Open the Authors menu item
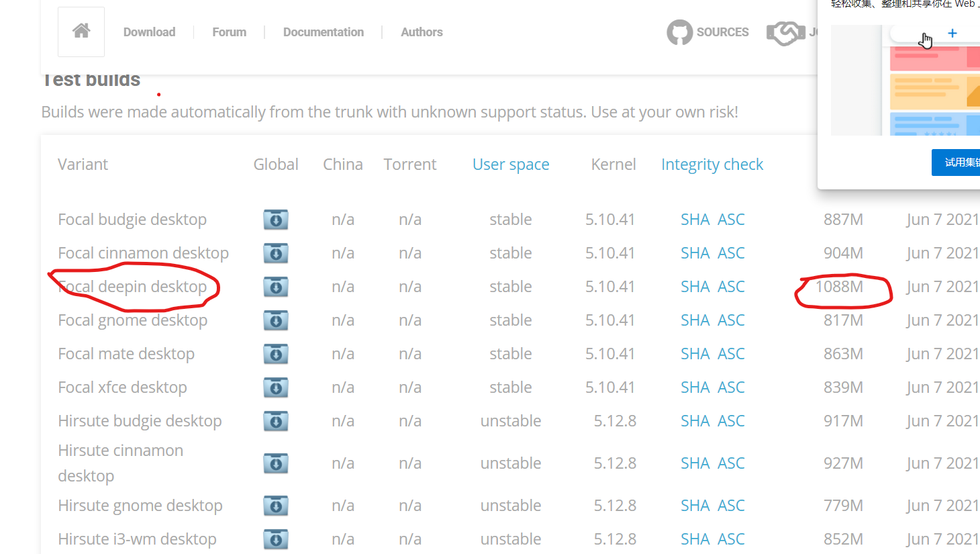The height and width of the screenshot is (554, 980). pyautogui.click(x=422, y=32)
